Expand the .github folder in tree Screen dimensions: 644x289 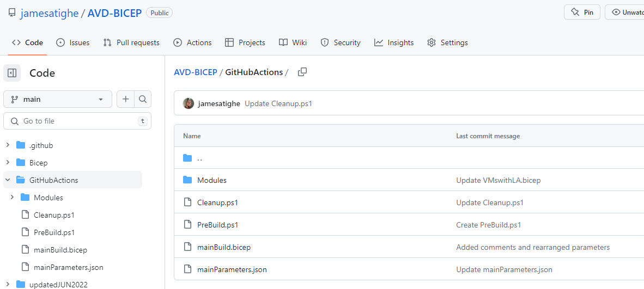(x=8, y=145)
